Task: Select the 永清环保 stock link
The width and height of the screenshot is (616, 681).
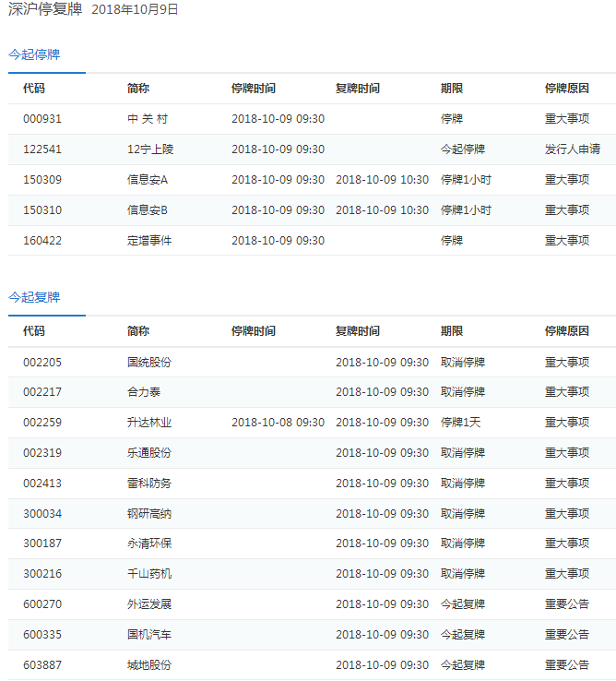Action: click(148, 544)
